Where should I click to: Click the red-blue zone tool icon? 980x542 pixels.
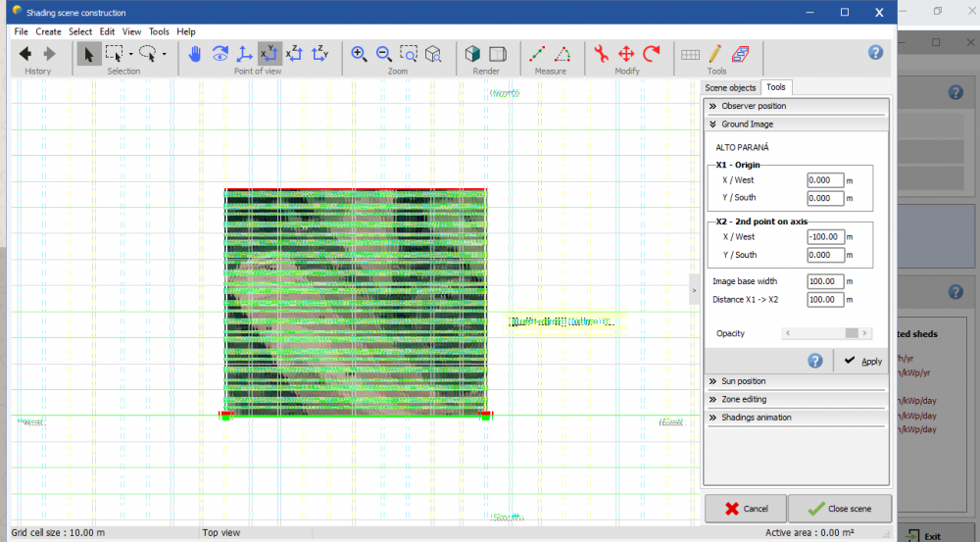coord(741,54)
